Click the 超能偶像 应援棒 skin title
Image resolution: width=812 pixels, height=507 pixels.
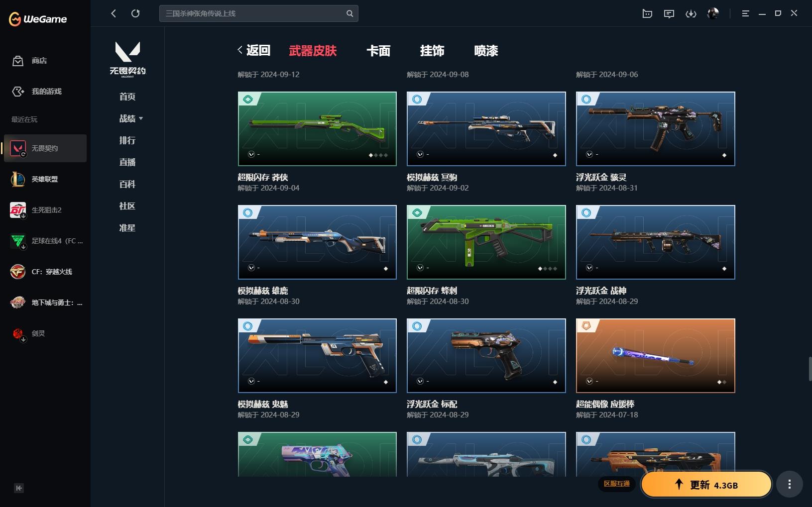(605, 404)
